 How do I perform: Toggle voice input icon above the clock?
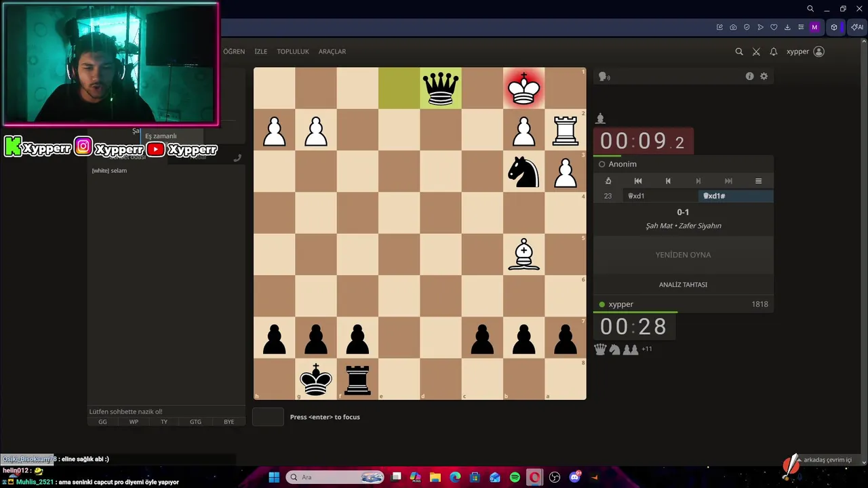click(604, 77)
